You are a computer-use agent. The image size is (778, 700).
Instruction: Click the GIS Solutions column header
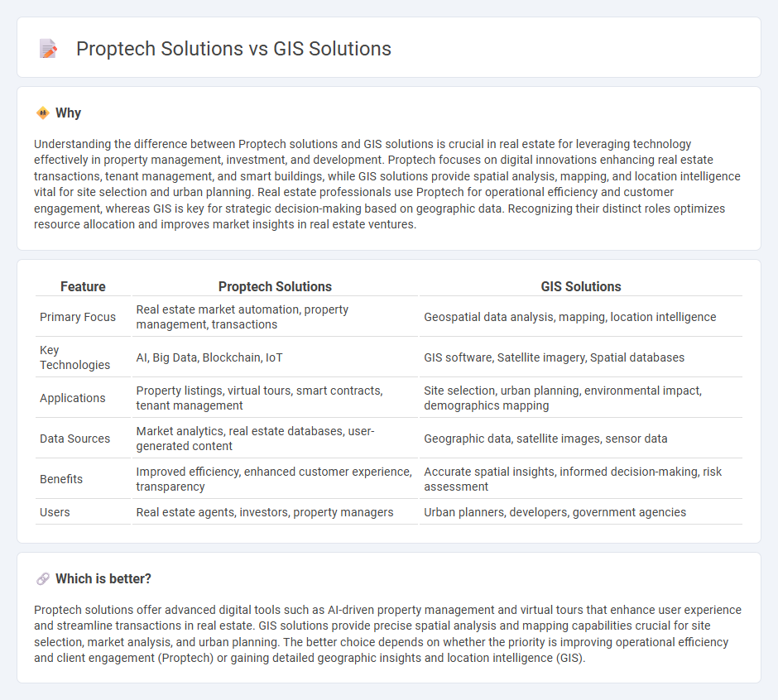point(580,287)
